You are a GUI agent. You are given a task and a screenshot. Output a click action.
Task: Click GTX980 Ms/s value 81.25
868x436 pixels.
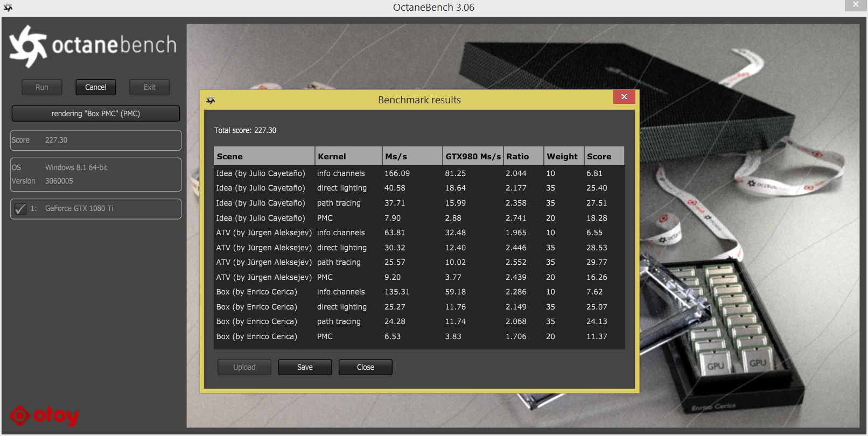coord(456,173)
